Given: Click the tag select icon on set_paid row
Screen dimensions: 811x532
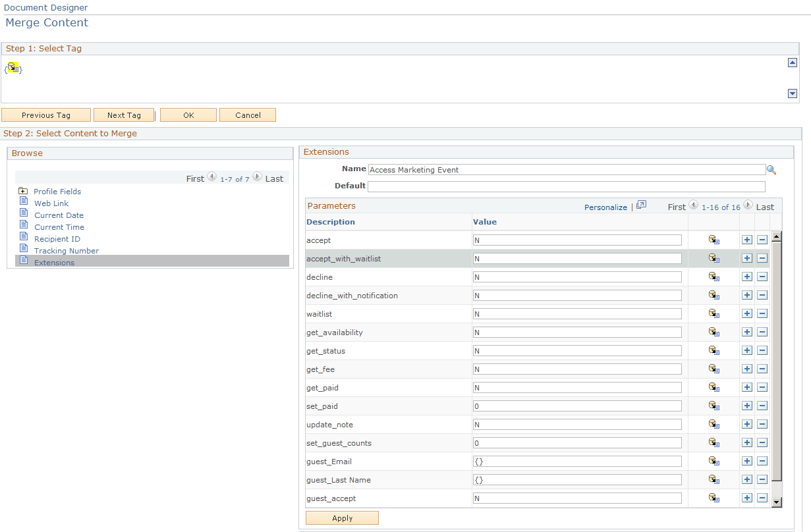Looking at the screenshot, I should (x=714, y=406).
